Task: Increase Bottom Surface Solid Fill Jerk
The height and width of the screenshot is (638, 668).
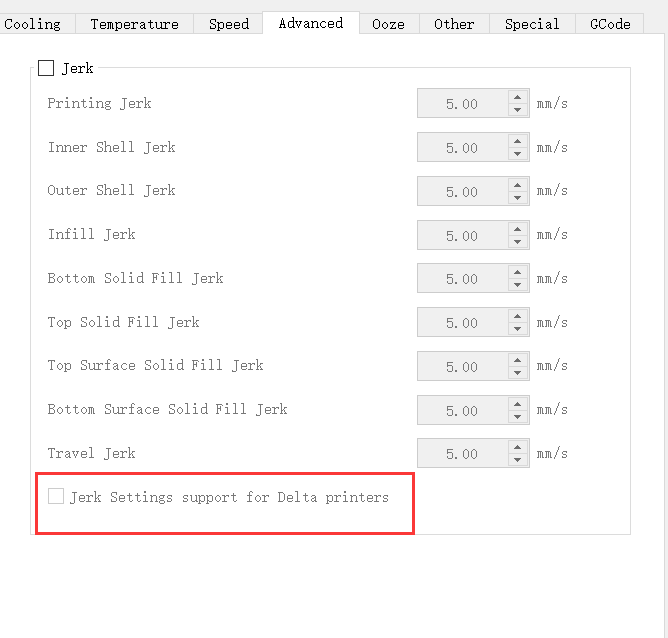Action: [518, 404]
